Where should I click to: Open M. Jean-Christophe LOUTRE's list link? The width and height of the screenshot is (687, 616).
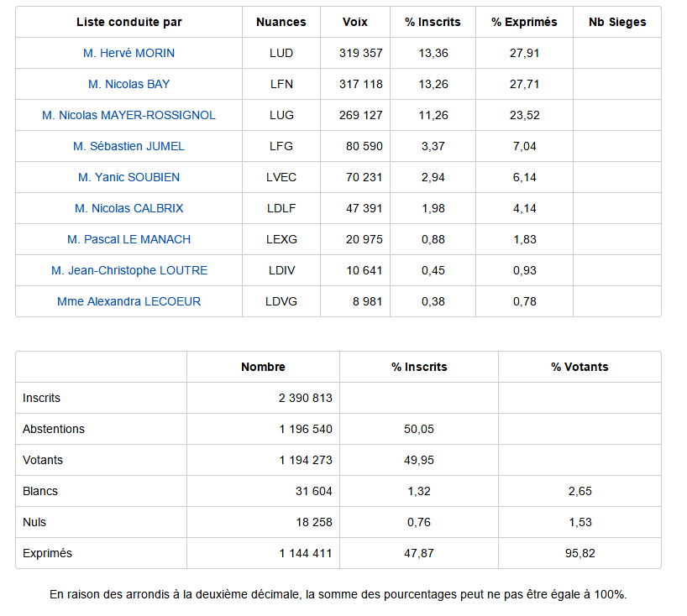[x=128, y=270]
